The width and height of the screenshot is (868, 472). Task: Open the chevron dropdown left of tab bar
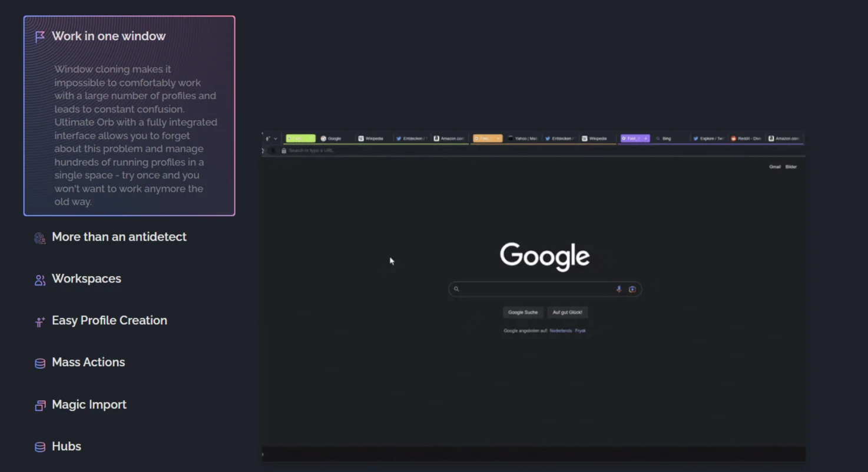point(276,139)
